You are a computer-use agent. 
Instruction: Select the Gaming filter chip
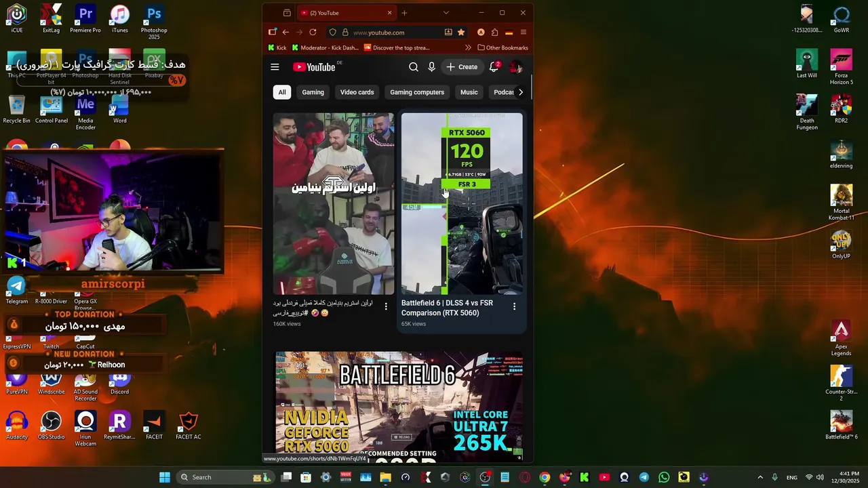click(x=313, y=92)
